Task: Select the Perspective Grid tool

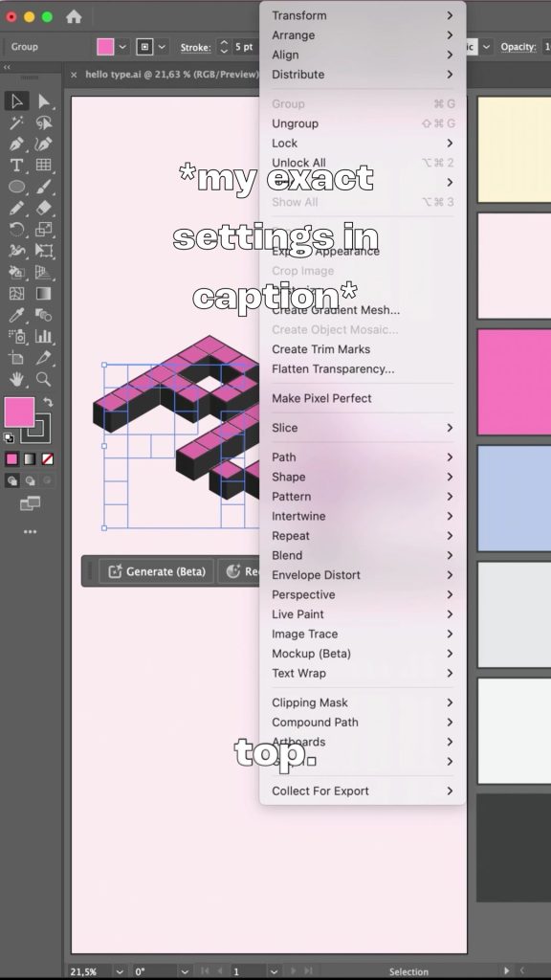Action: click(43, 272)
